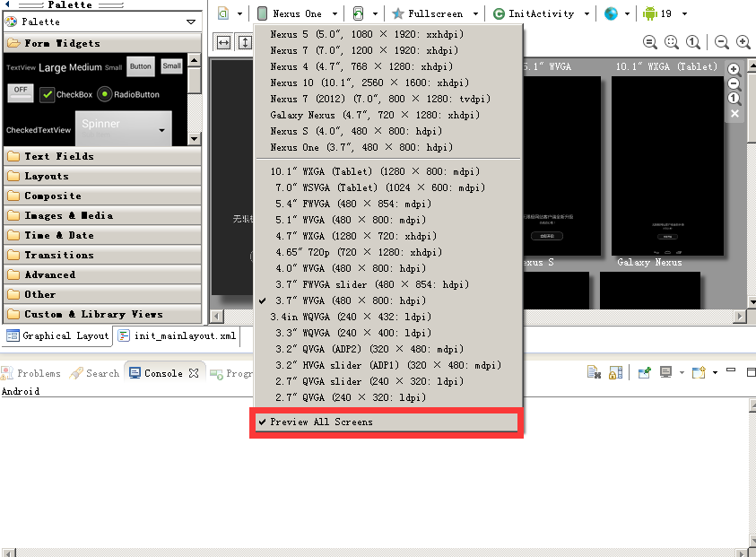Image resolution: width=756 pixels, height=557 pixels.
Task: Click the screen orientation flip icon
Action: [x=358, y=13]
